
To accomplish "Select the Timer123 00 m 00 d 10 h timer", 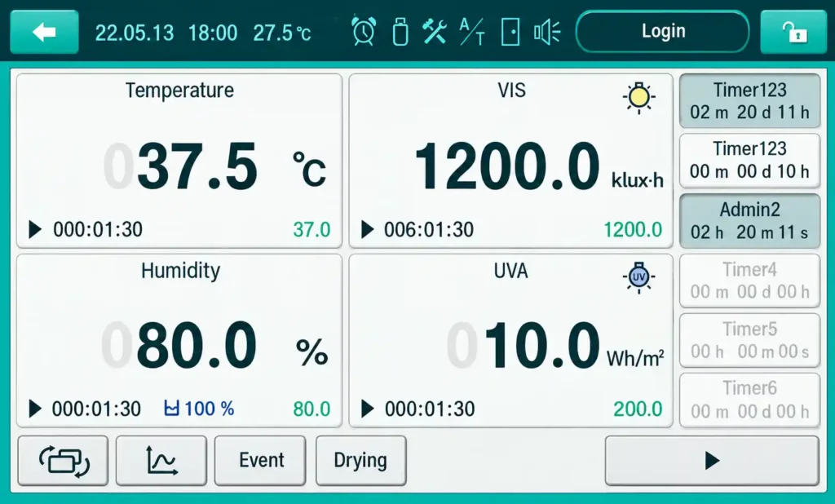I will 750,161.
